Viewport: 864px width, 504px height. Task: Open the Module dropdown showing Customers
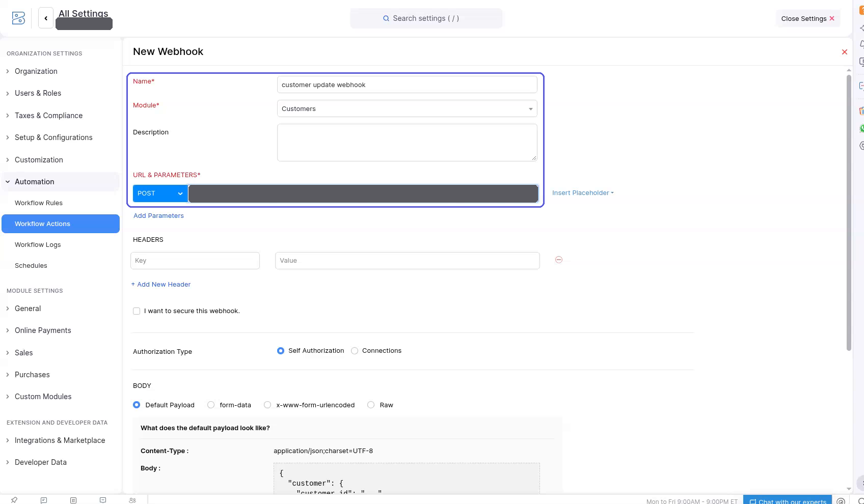click(407, 108)
